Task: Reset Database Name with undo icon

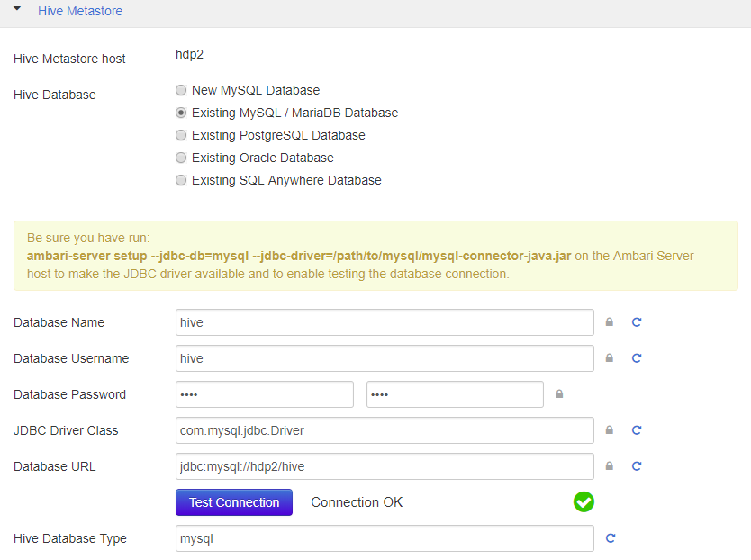Action: tap(637, 322)
